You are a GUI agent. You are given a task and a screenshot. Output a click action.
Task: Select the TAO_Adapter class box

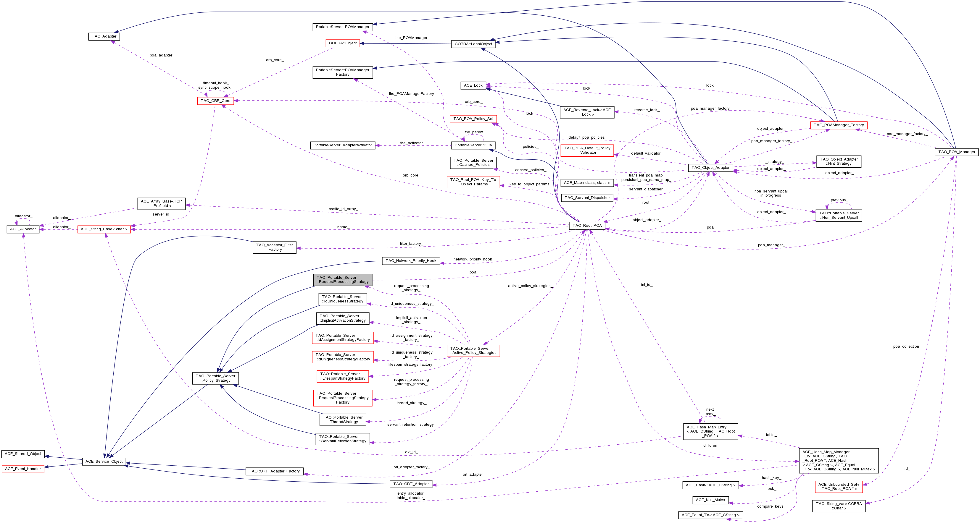pos(104,36)
